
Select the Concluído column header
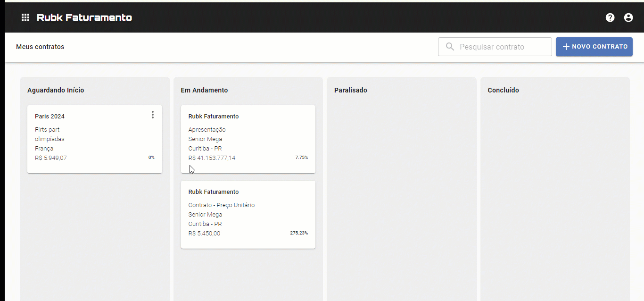point(503,90)
